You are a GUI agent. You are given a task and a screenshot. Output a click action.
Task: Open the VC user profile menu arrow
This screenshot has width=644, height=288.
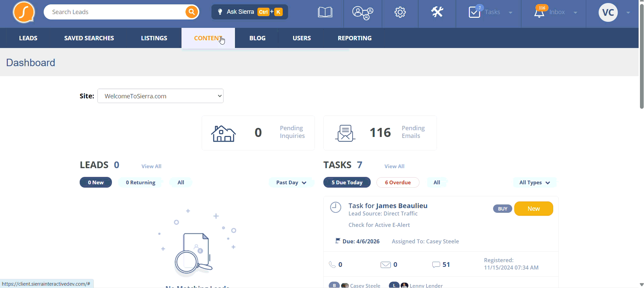[x=628, y=13]
